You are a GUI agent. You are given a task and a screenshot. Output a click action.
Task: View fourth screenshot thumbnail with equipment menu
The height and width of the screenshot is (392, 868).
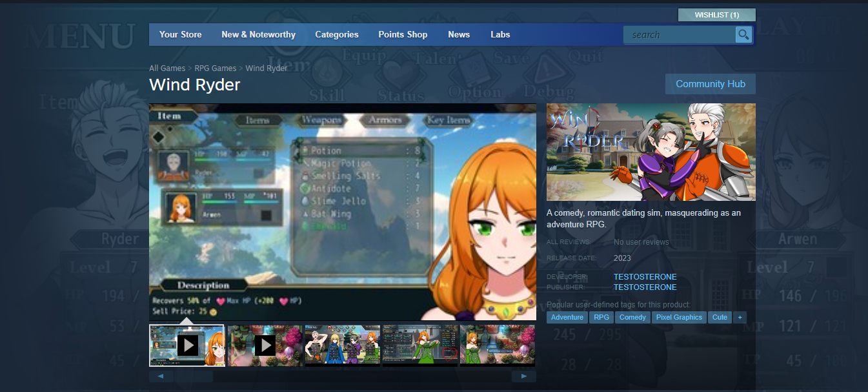coord(419,346)
